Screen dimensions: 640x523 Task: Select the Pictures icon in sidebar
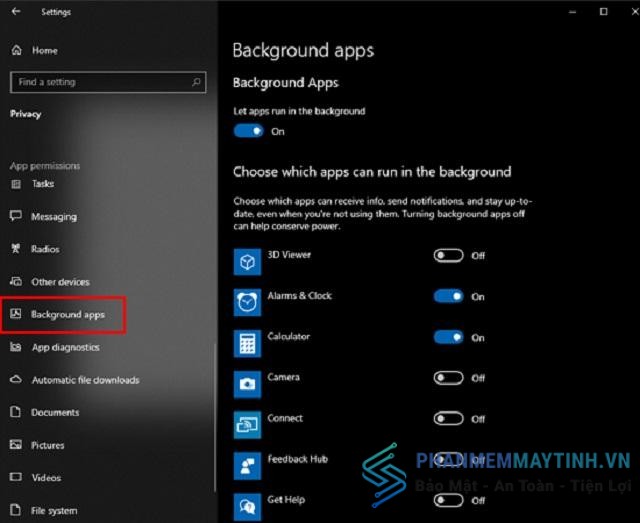click(x=16, y=445)
